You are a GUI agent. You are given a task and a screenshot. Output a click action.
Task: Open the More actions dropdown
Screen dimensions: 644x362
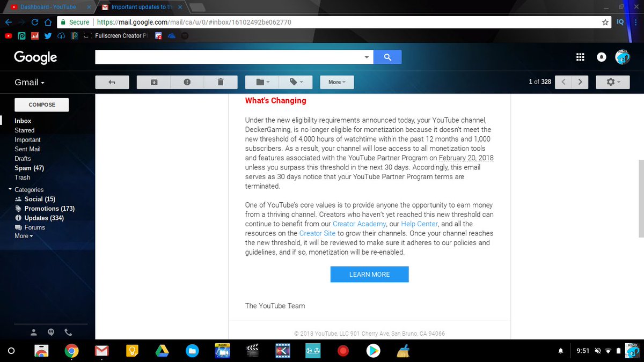(x=337, y=82)
